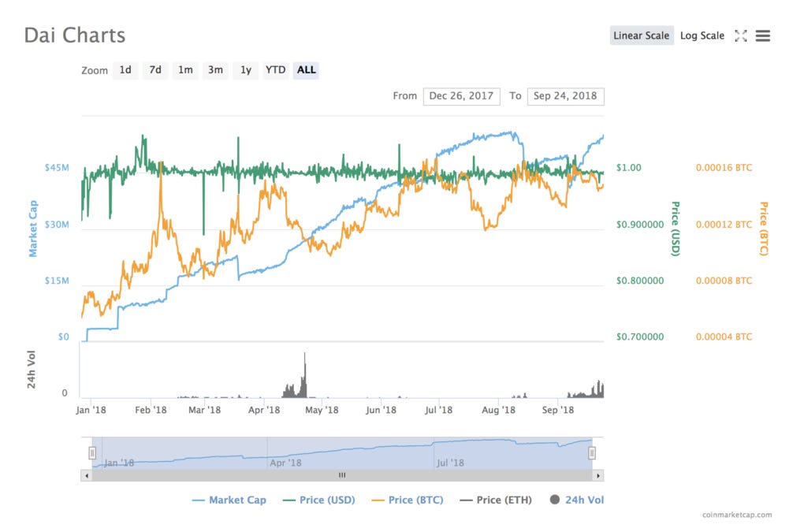This screenshot has width=804, height=532.
Task: Click the navigator scrollbar center grip
Action: point(342,475)
